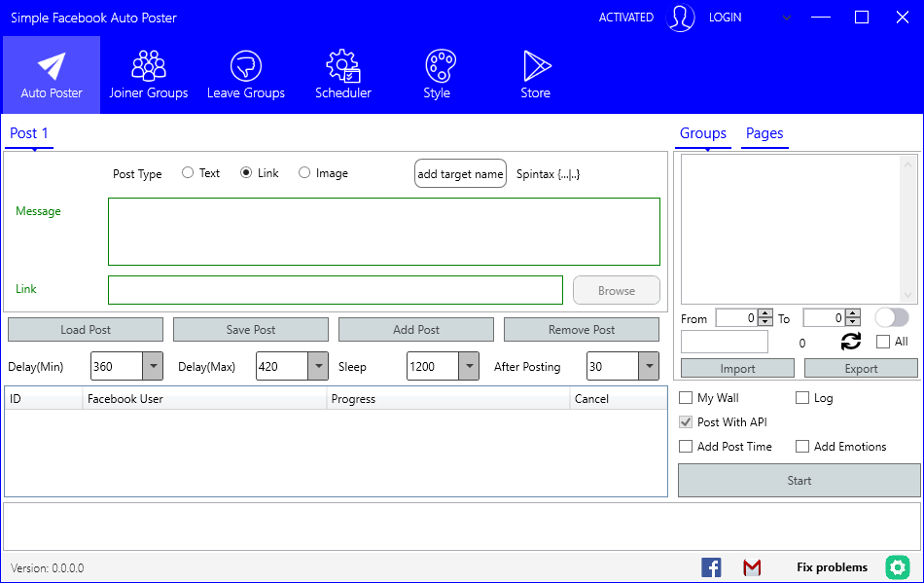Click the Import button
Viewport: 924px width, 583px height.
(x=738, y=369)
